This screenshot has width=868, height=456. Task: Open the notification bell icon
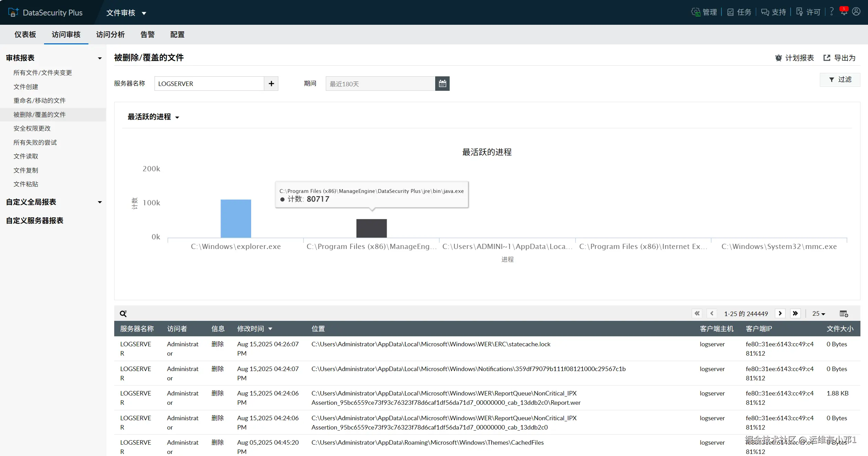coord(844,12)
